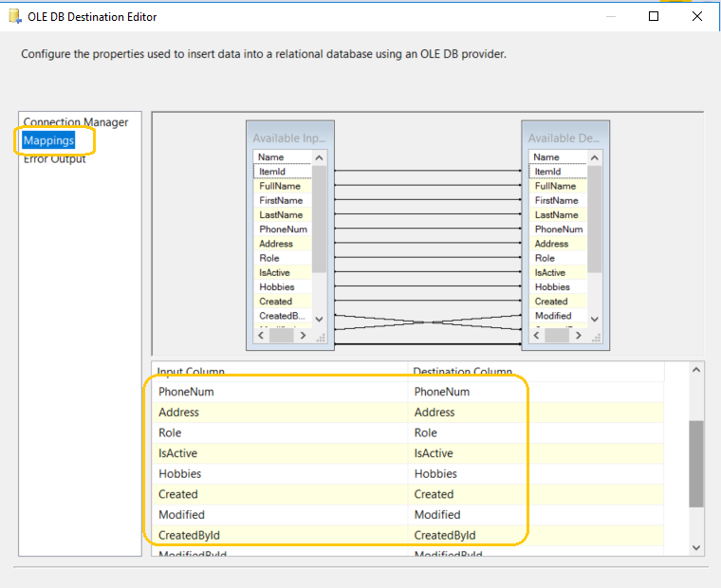Select Hobbies in Available Destination Columns

click(558, 286)
